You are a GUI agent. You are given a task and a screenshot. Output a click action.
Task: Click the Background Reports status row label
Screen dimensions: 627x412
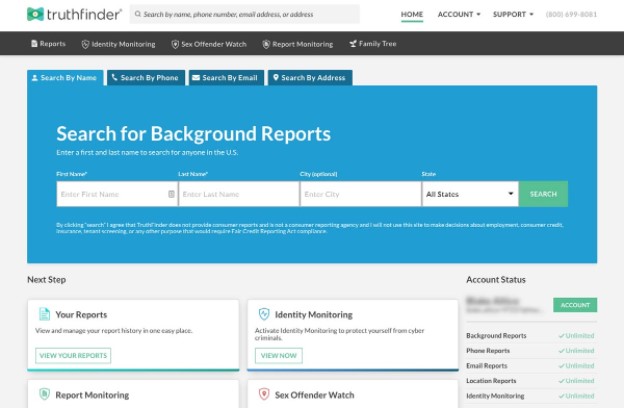(x=496, y=336)
